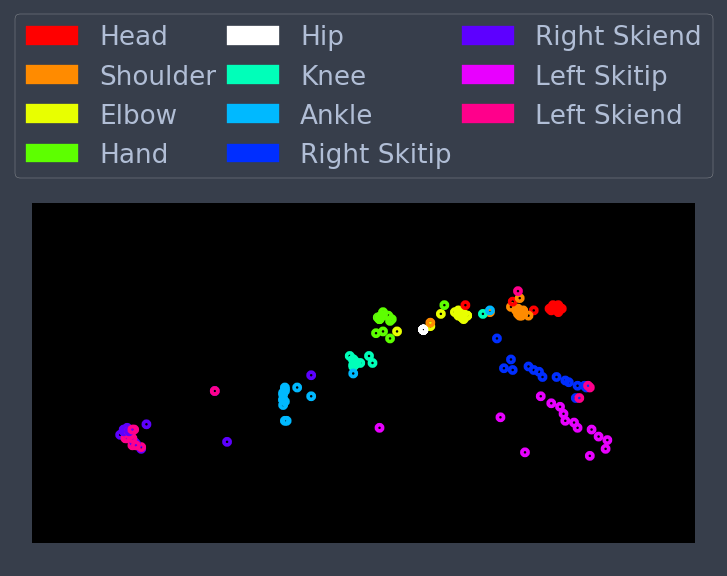The image size is (727, 576).
Task: Select the white Hip legend swatch
Action: [253, 36]
